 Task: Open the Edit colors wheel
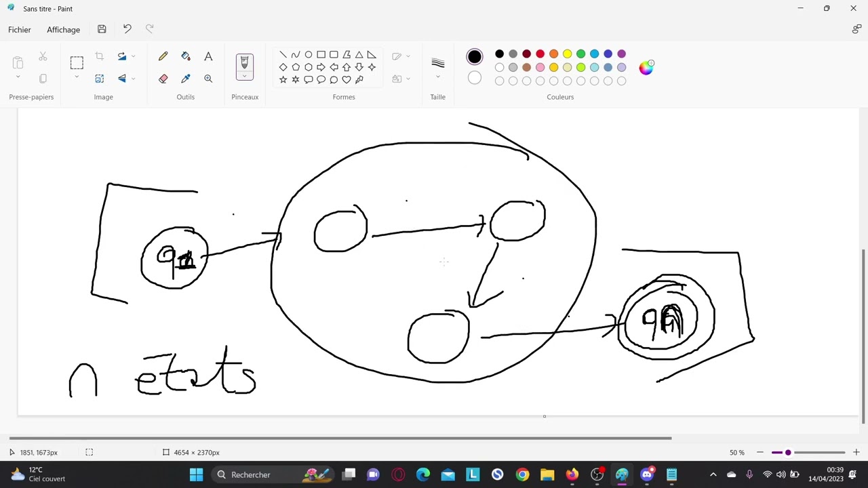click(x=646, y=67)
